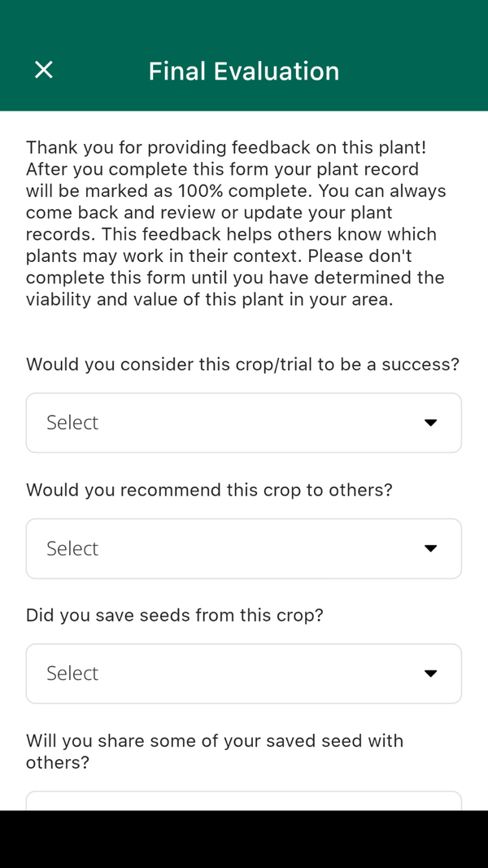
Task: Click the dismiss icon at top left
Action: click(43, 70)
